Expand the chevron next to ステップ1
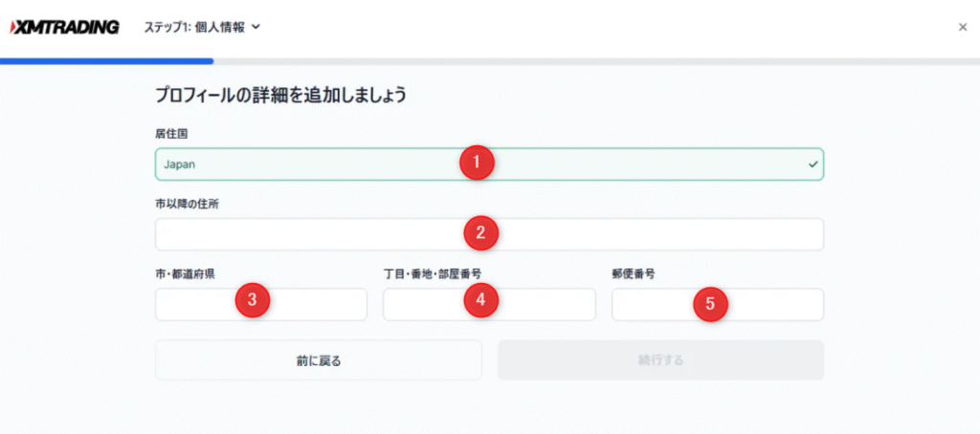This screenshot has height=434, width=980. 256,28
